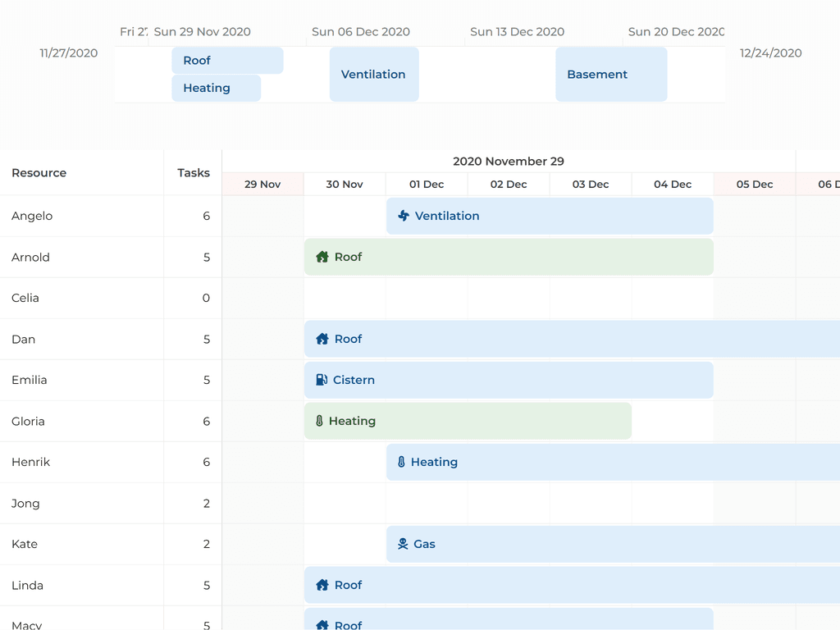Click Angelo's task count showing 6
Image resolution: width=840 pixels, height=630 pixels.
[x=205, y=216]
